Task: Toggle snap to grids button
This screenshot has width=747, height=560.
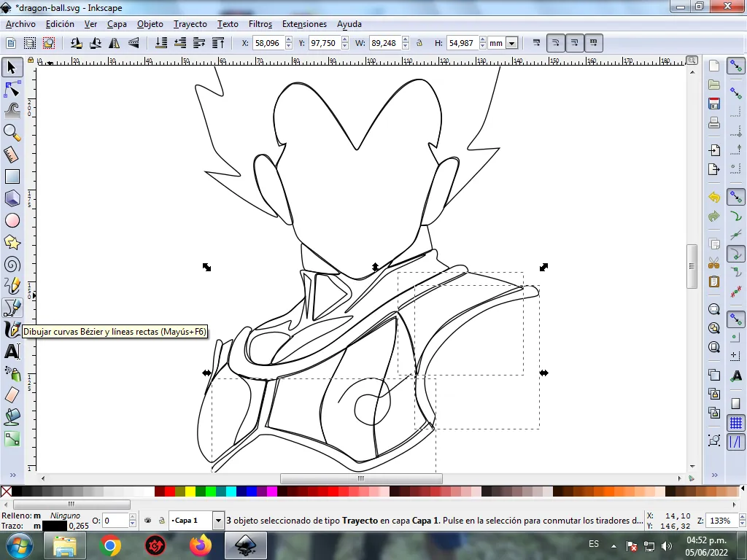Action: 735,423
